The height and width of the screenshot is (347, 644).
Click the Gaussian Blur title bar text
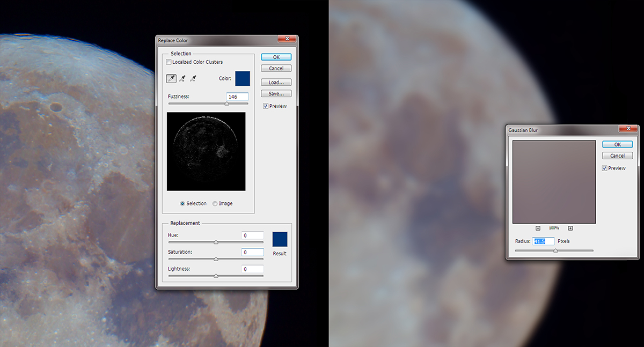pyautogui.click(x=523, y=130)
